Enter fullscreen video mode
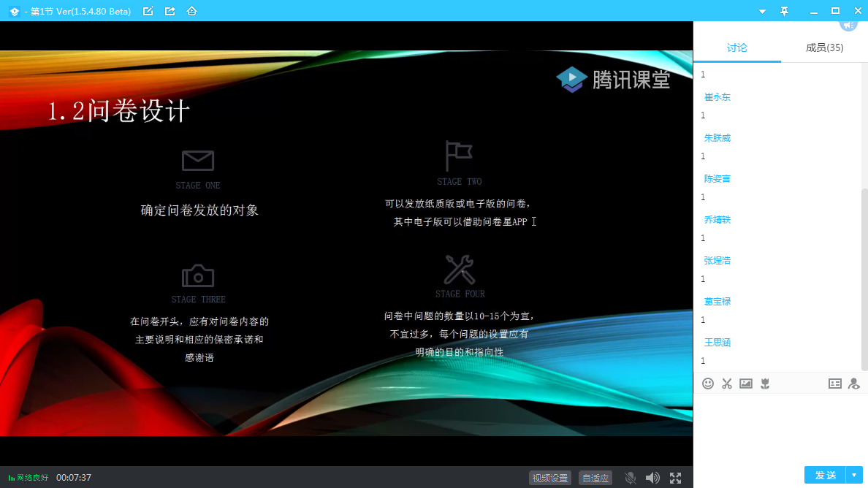The image size is (868, 488). (676, 478)
